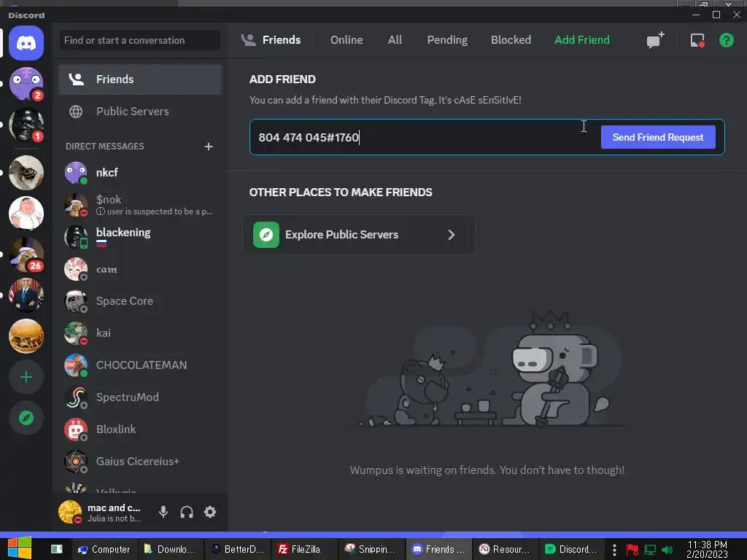Click Find or start a conversation search

click(x=140, y=41)
